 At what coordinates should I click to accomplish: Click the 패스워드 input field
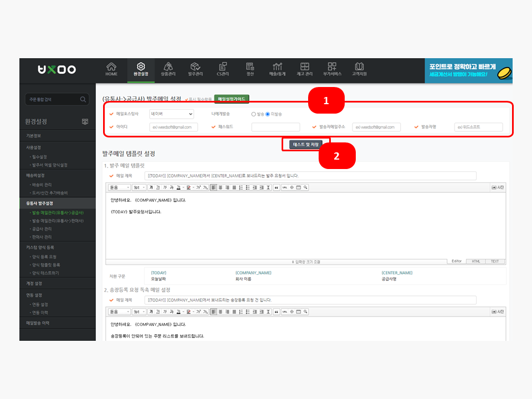click(275, 127)
